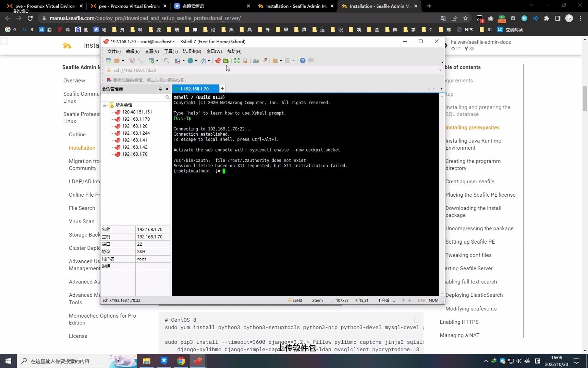Screen dimensions: 588x368
Task: Add a new Xshell tab with plus
Action: pos(223,89)
